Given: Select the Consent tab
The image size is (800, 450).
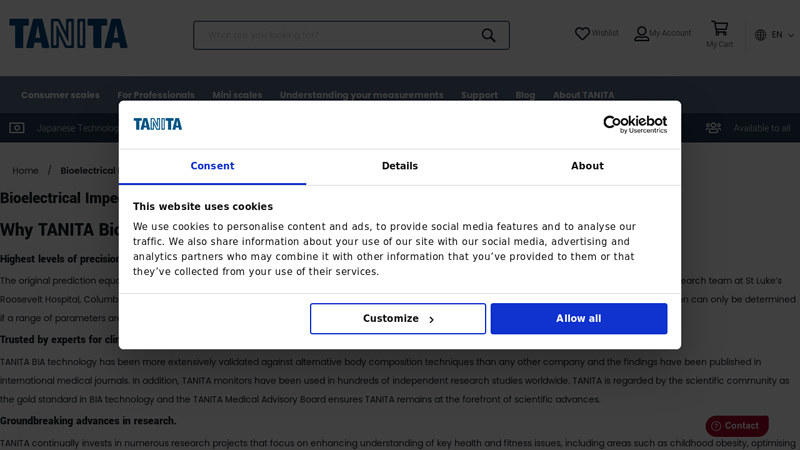Looking at the screenshot, I should click(x=212, y=166).
